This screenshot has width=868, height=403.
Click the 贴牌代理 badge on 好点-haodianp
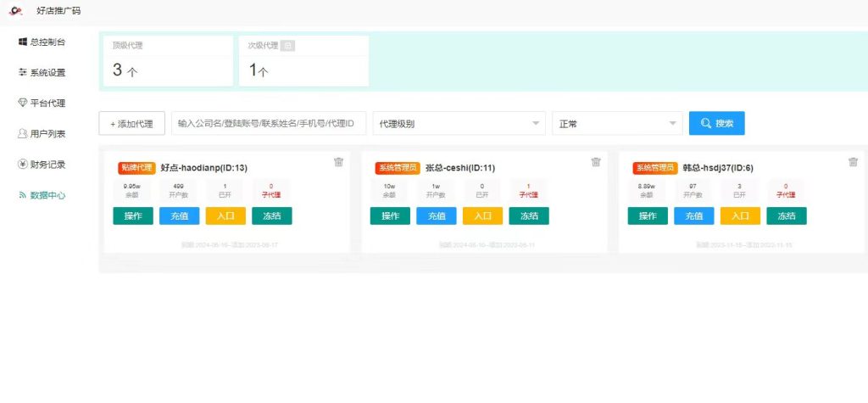point(136,168)
